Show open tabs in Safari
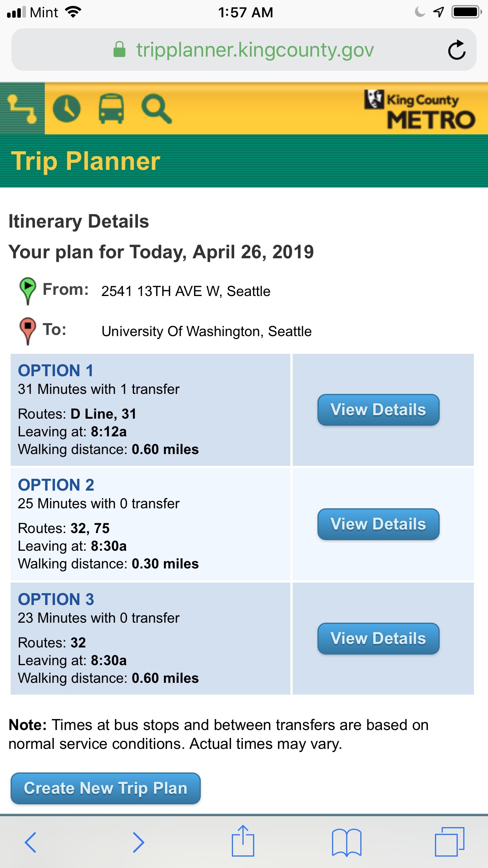The height and width of the screenshot is (868, 488). tap(449, 842)
